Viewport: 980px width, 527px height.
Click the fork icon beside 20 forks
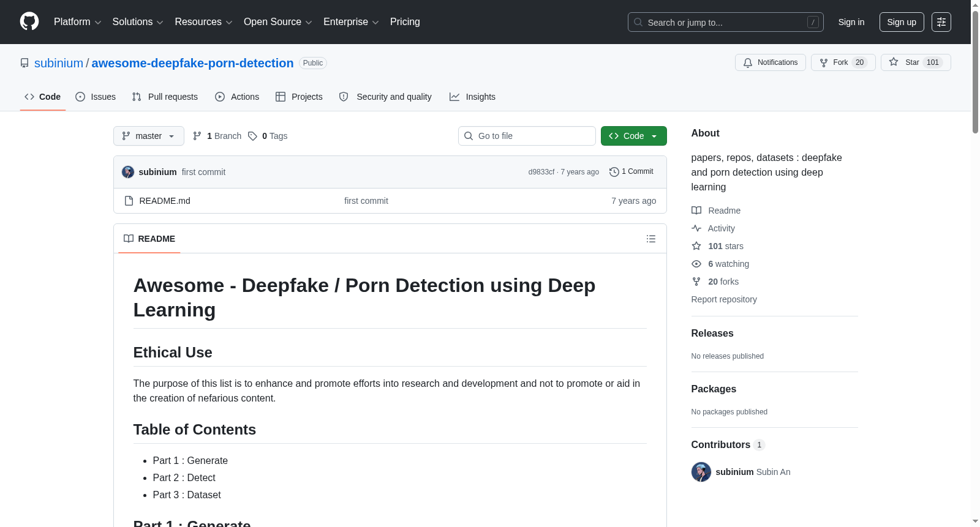tap(696, 282)
